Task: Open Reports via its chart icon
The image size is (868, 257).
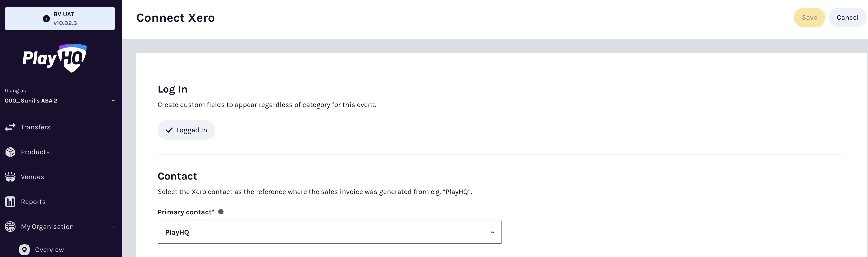Action: pos(10,202)
